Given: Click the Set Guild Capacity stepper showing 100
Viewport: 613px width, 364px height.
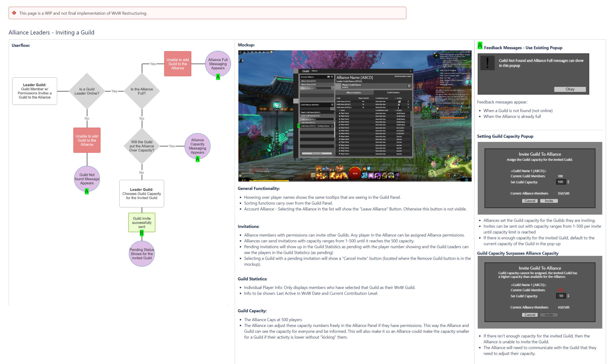Looking at the screenshot, I should pos(568,182).
